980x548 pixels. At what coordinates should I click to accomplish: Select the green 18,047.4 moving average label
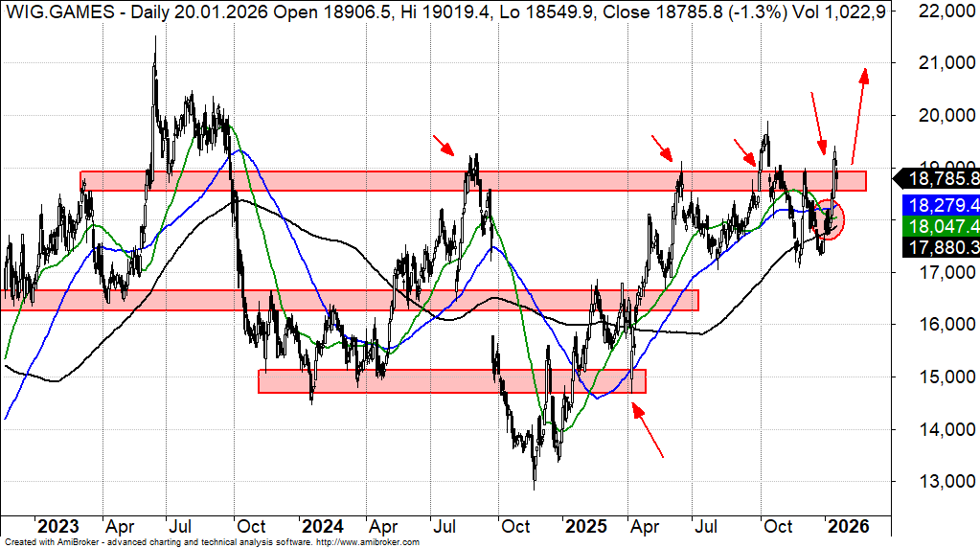pyautogui.click(x=937, y=226)
